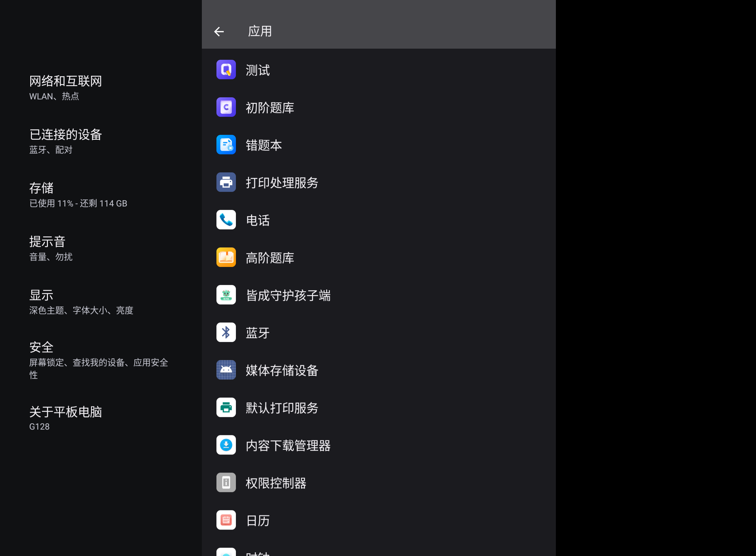Select 日历 in the app list
The image size is (756, 556).
click(x=379, y=520)
